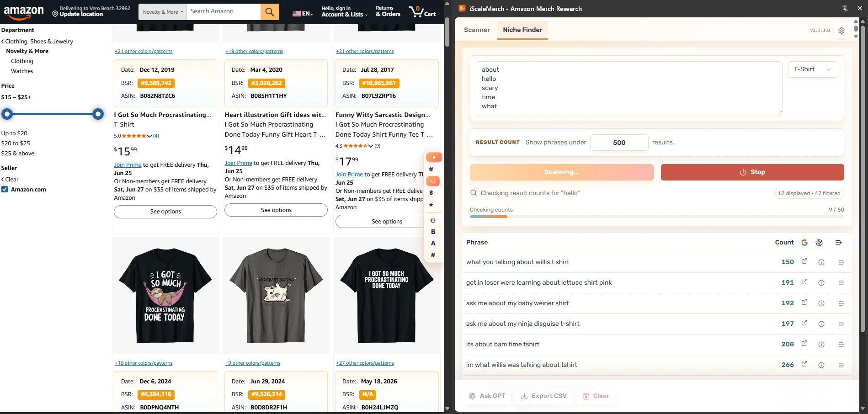
Task: Open Google link for 'lettuce shirt pink' row
Action: [804, 282]
